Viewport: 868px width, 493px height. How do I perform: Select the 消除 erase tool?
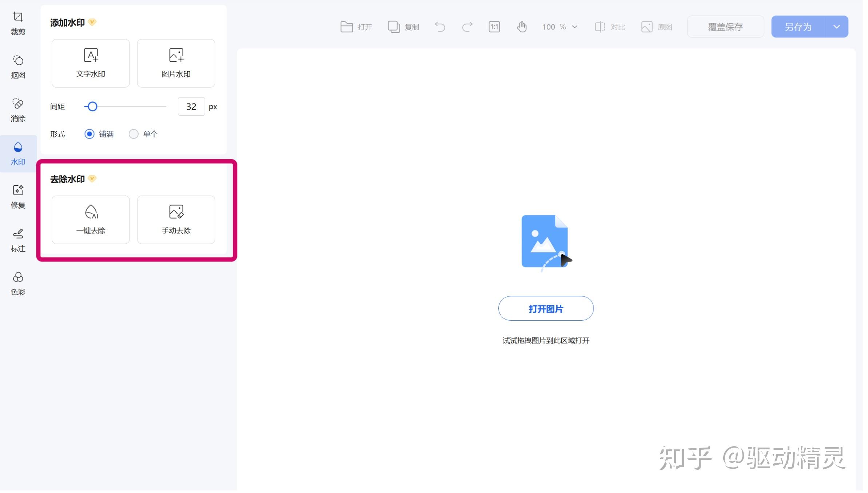pyautogui.click(x=18, y=110)
